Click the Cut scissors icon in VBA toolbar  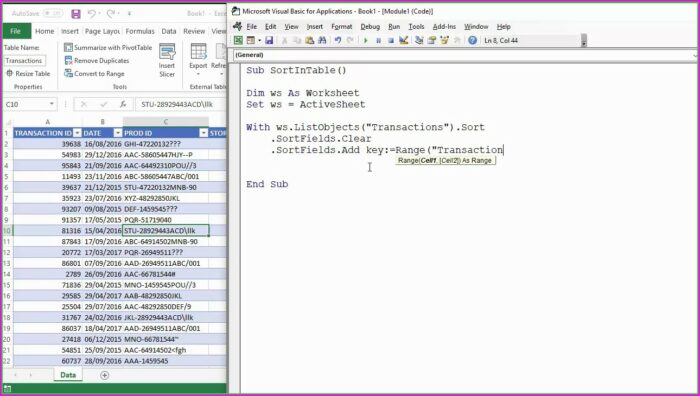pyautogui.click(x=284, y=41)
